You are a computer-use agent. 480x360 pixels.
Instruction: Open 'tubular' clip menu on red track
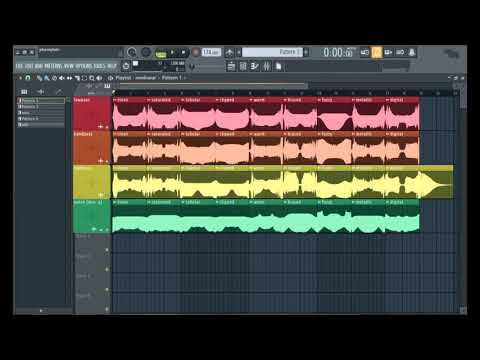[x=183, y=100]
